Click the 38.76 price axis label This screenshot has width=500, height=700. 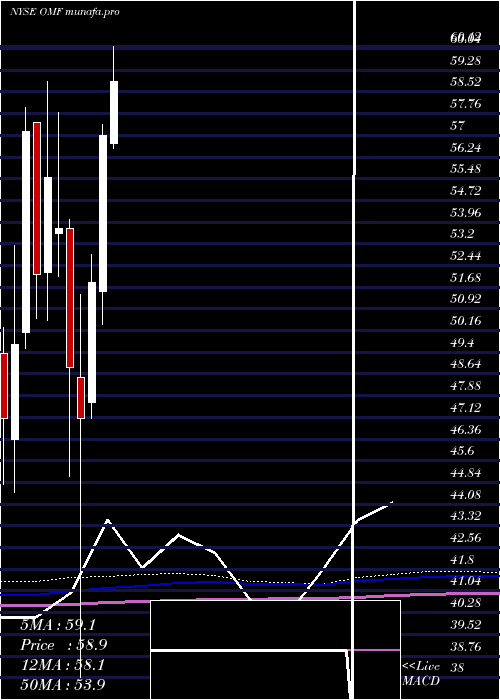(465, 646)
